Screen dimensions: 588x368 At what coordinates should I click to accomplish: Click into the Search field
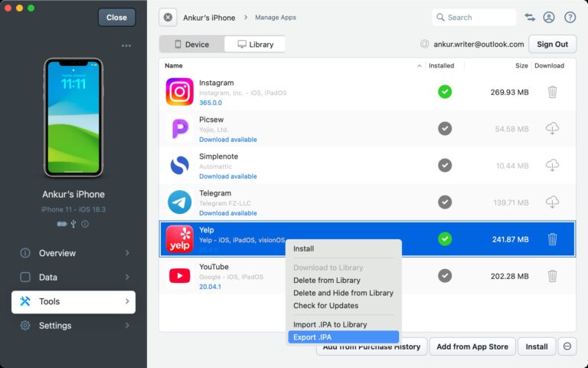tap(474, 18)
